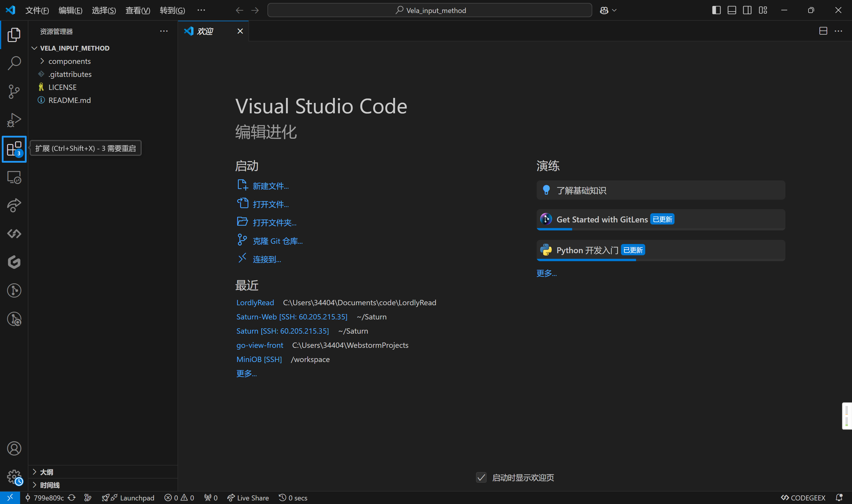
Task: Open the Explorer view in activity bar
Action: [14, 35]
